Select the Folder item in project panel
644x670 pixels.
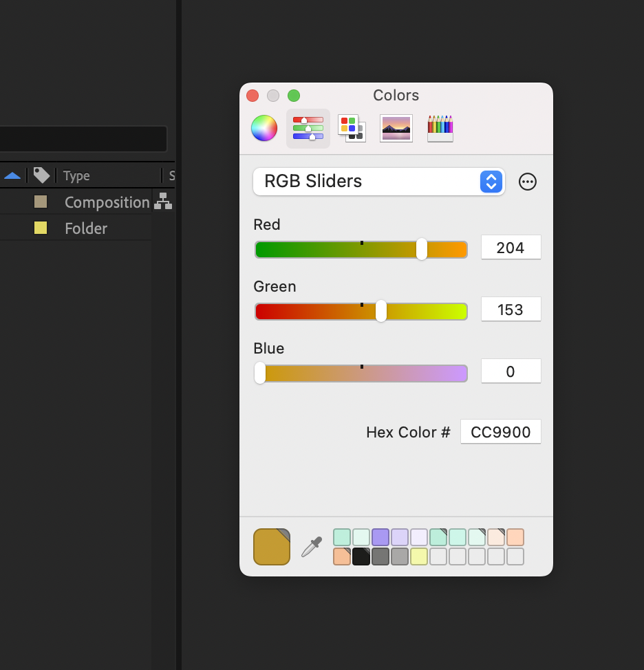point(85,228)
